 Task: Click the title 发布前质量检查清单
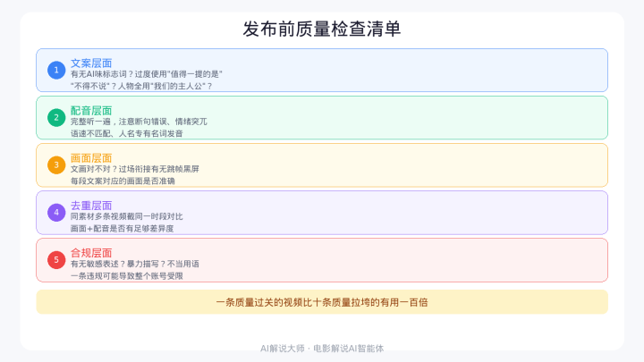pyautogui.click(x=322, y=29)
